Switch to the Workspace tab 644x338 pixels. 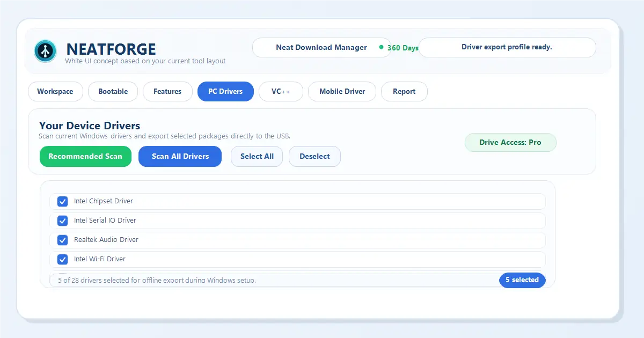55,92
